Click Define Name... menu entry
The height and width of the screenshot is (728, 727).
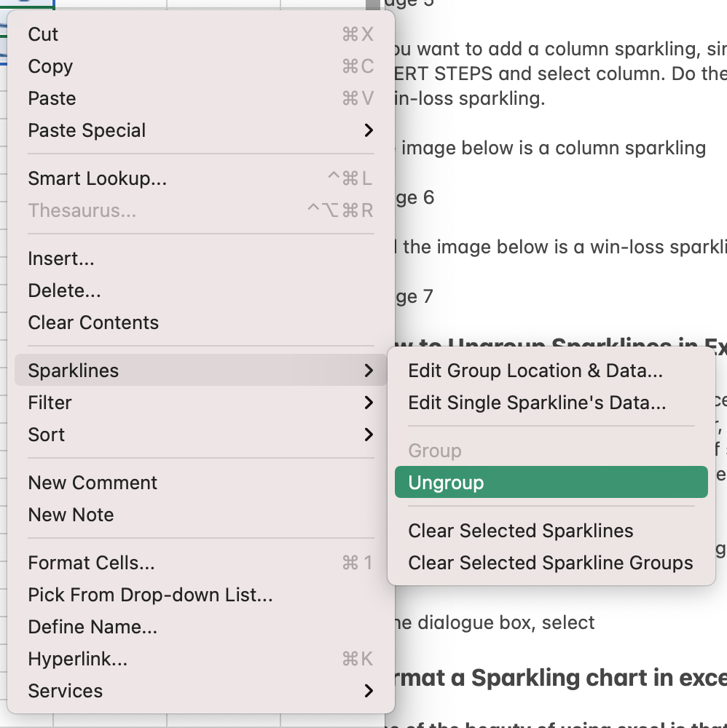93,627
